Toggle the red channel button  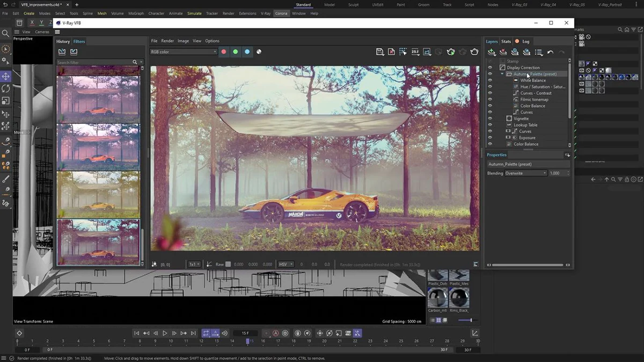click(223, 52)
